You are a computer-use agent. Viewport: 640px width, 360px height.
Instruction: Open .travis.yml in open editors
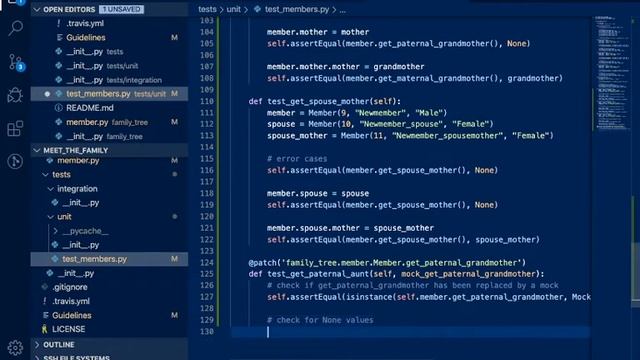(x=109, y=23)
